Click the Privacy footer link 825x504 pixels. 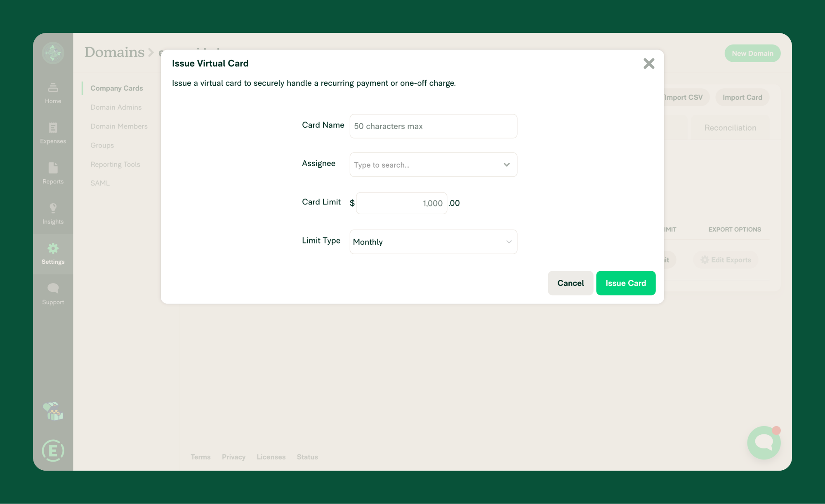coord(233,457)
